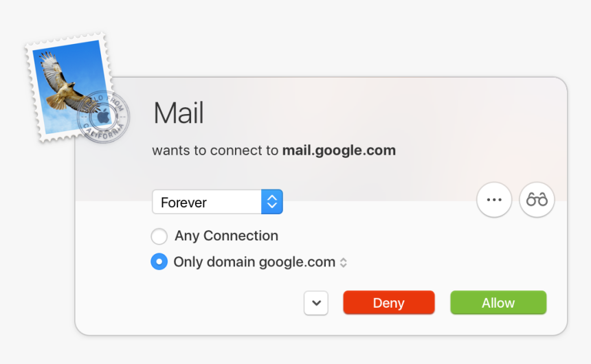
Task: Select the Only domain google.com radio button
Action: 159,262
